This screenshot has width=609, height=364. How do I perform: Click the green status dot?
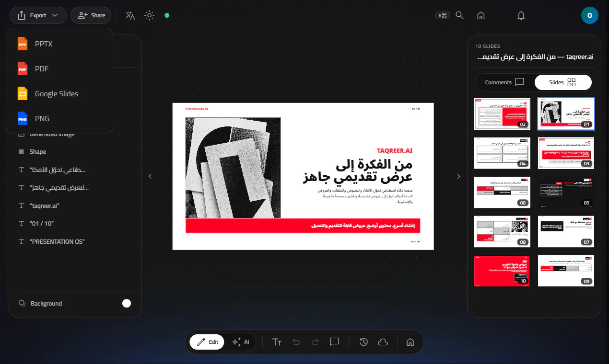tap(167, 15)
